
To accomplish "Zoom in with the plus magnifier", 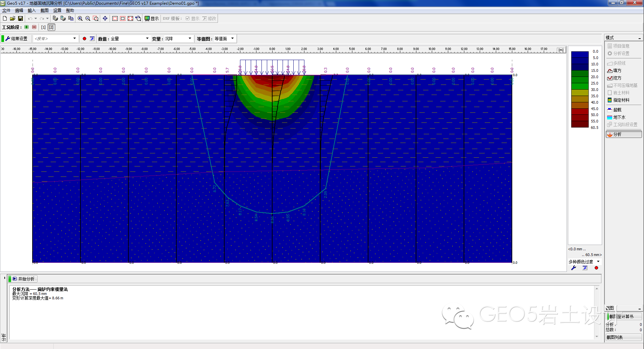I will pyautogui.click(x=80, y=18).
